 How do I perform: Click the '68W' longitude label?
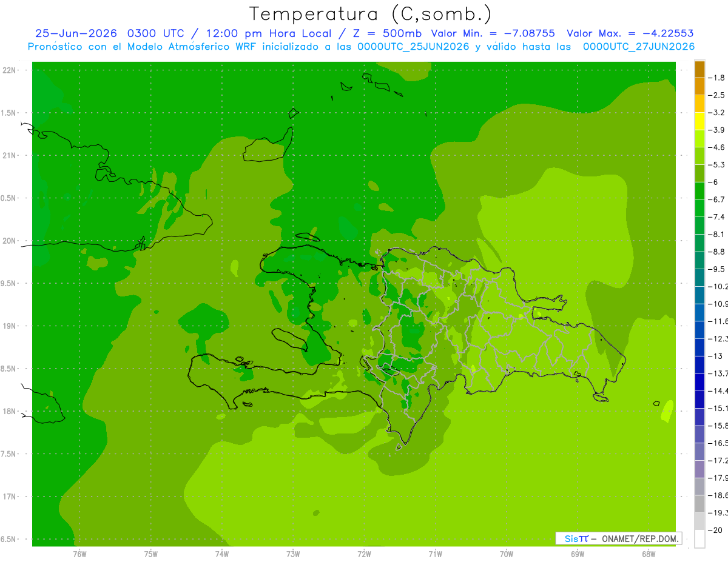tap(649, 554)
